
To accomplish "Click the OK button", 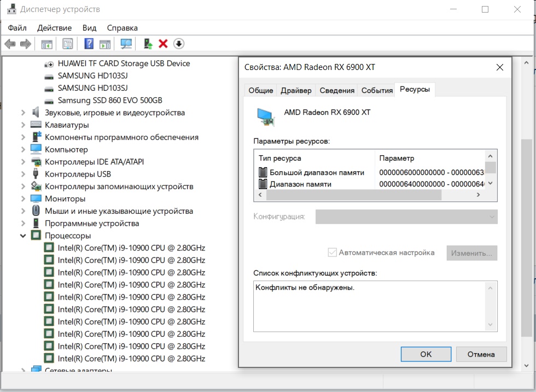I will coord(426,354).
